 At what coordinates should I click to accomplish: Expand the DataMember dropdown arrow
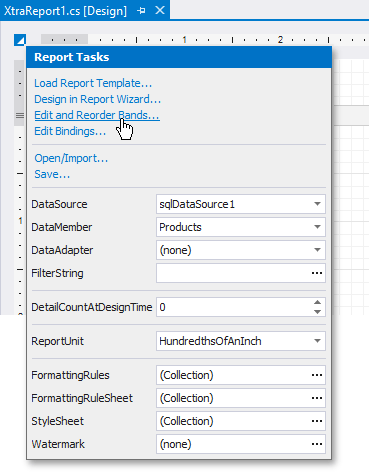(x=317, y=227)
